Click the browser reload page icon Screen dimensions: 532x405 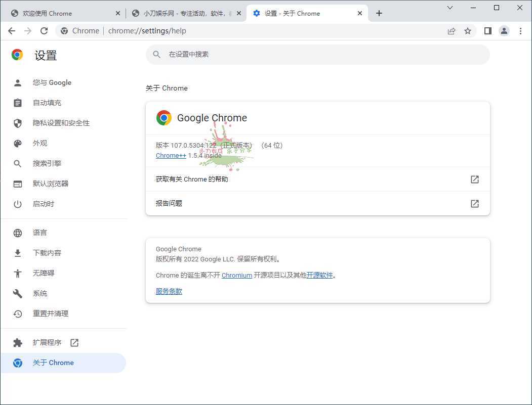pos(44,31)
